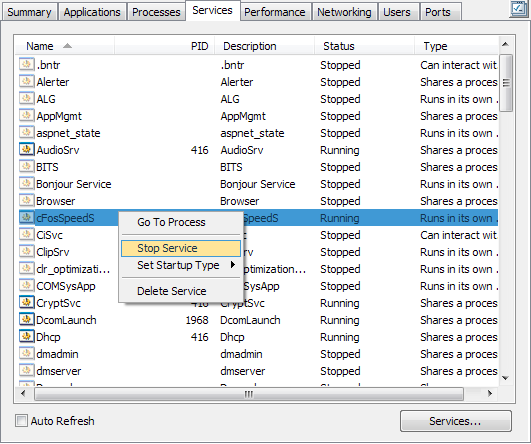Click PID 1968 in the DcomLaunch row
The width and height of the screenshot is (531, 444).
coord(197,320)
